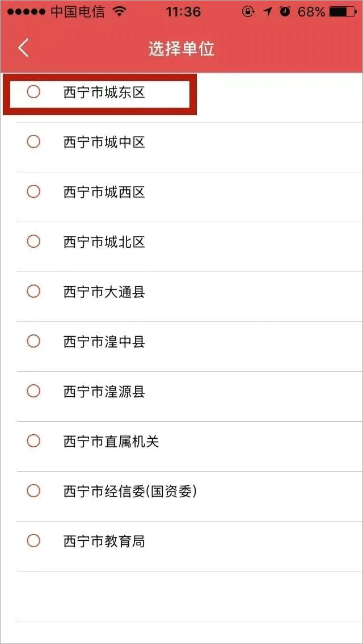Tap the 11:36 clock in status bar
This screenshot has width=363, height=644.
click(x=183, y=12)
